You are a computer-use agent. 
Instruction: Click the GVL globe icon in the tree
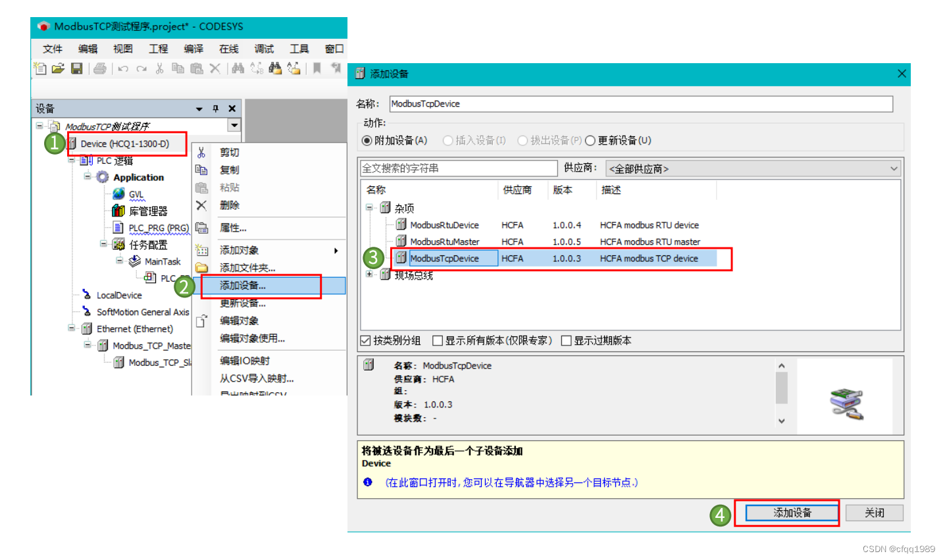click(118, 193)
